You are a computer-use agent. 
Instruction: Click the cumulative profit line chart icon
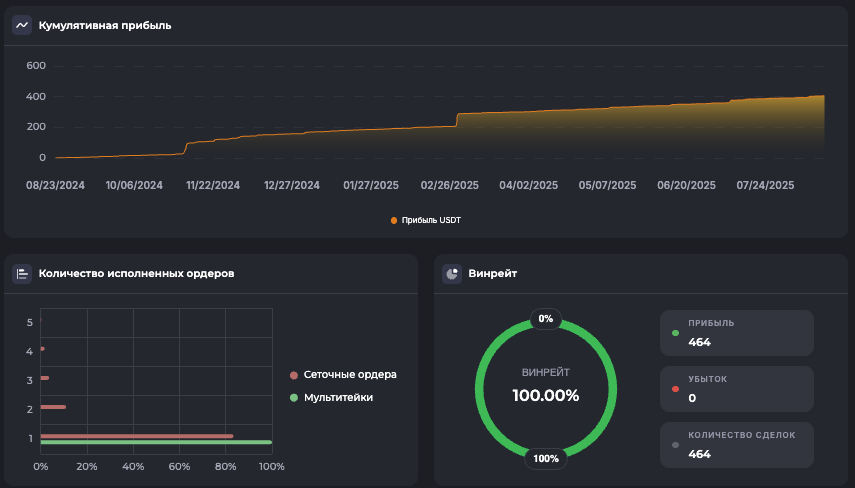click(22, 25)
